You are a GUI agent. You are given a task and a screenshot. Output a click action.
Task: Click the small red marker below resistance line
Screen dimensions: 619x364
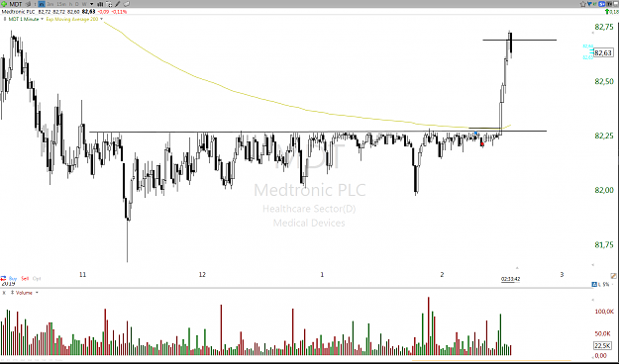(x=482, y=144)
